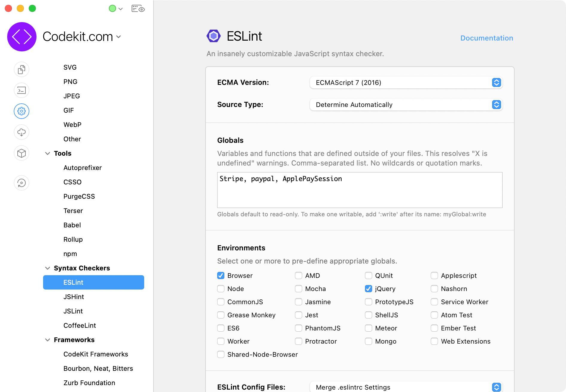Viewport: 566px width, 392px height.
Task: Check the CommonJS environment box
Action: pyautogui.click(x=221, y=302)
